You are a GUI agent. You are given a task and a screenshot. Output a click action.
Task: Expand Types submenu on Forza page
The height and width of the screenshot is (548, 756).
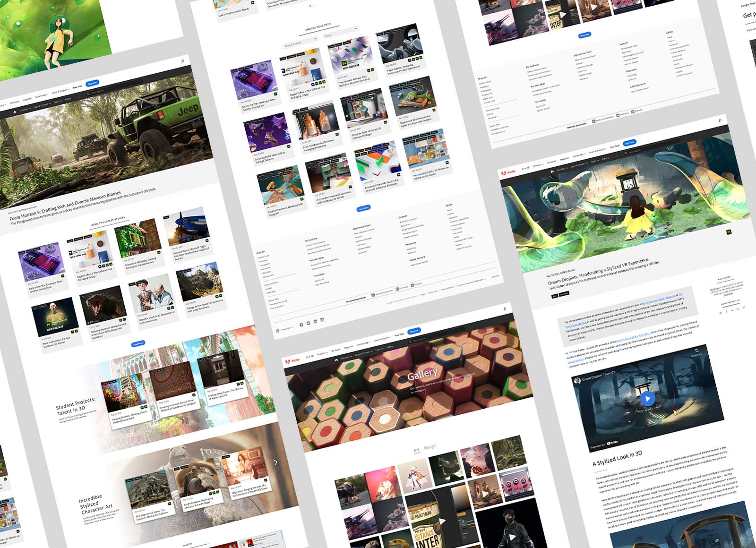coord(58,102)
